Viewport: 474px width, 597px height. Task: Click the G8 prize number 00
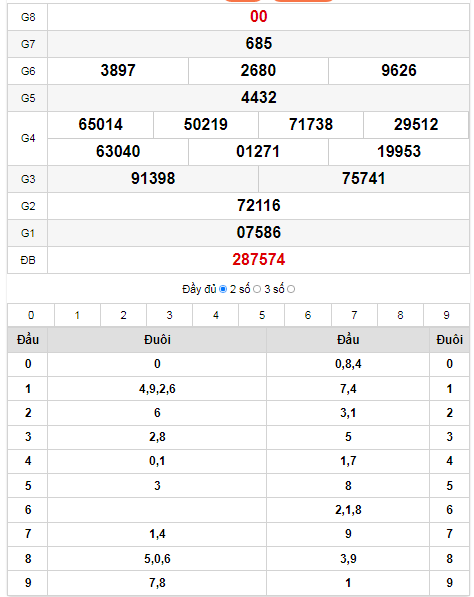pos(259,17)
